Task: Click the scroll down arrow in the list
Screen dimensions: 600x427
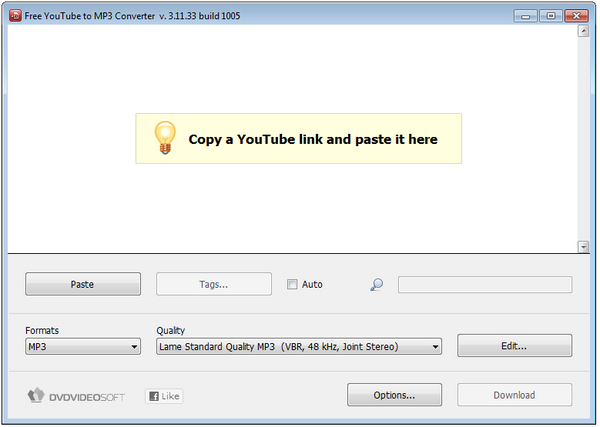Action: [x=583, y=246]
